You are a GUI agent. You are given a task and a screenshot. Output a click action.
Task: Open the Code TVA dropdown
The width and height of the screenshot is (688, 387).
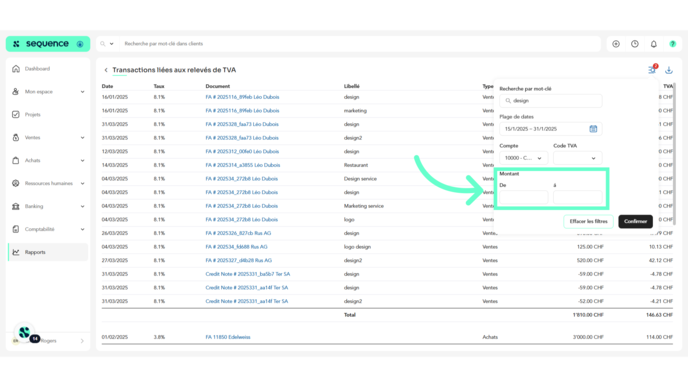point(577,158)
